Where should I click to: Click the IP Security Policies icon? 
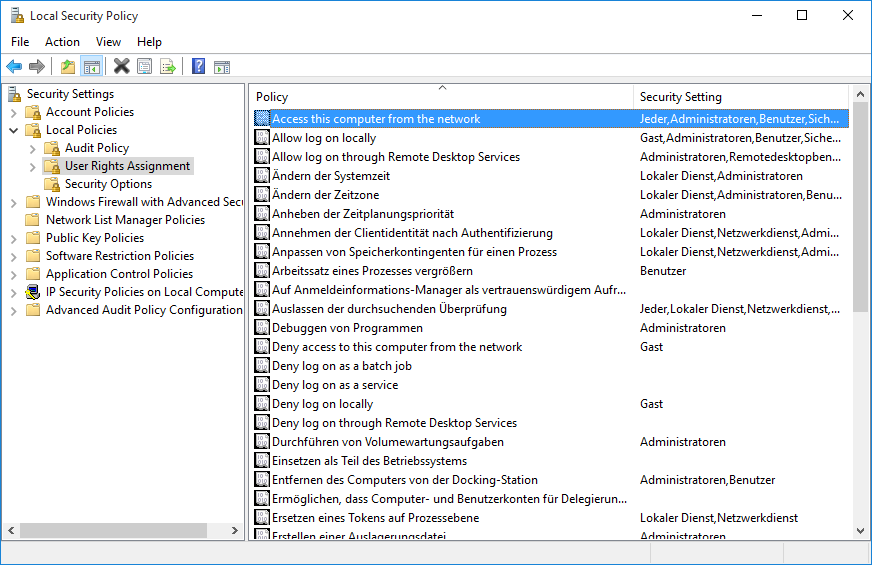coord(33,292)
